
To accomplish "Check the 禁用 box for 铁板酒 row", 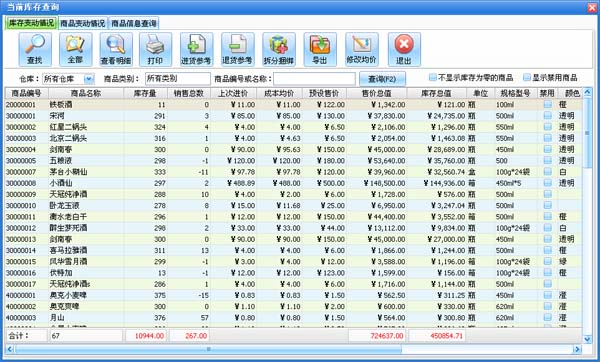I will 548,104.
